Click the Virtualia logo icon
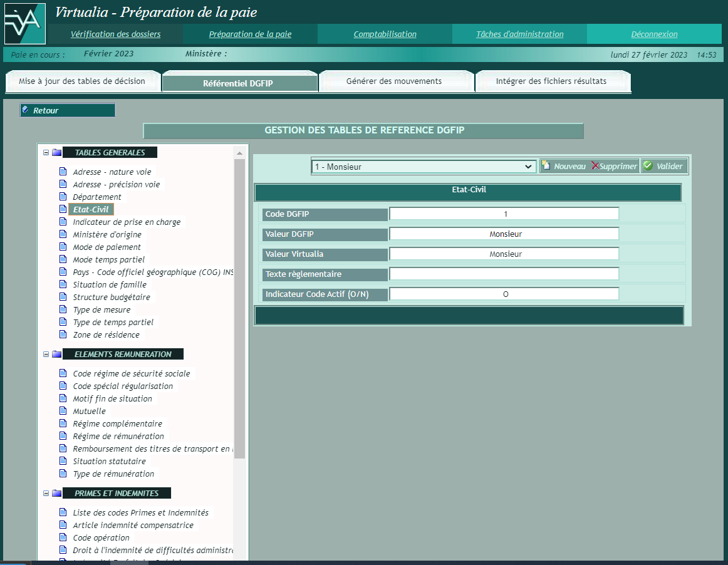 coord(24,23)
